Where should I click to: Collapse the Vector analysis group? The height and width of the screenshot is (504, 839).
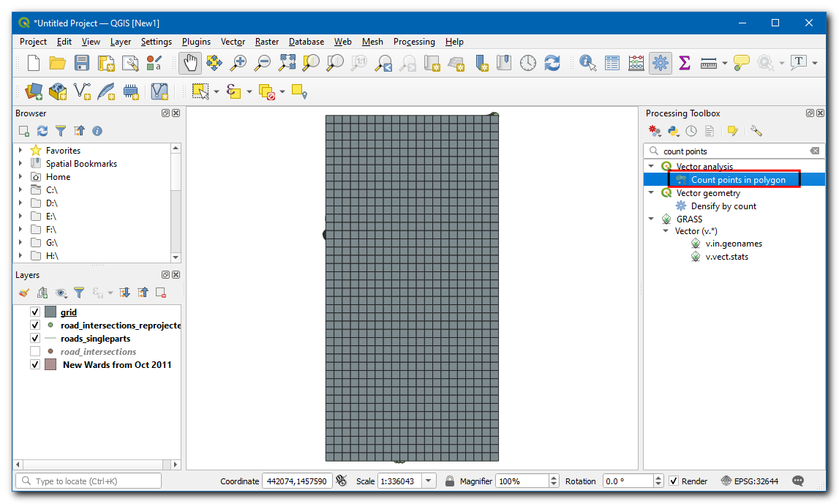tap(652, 167)
